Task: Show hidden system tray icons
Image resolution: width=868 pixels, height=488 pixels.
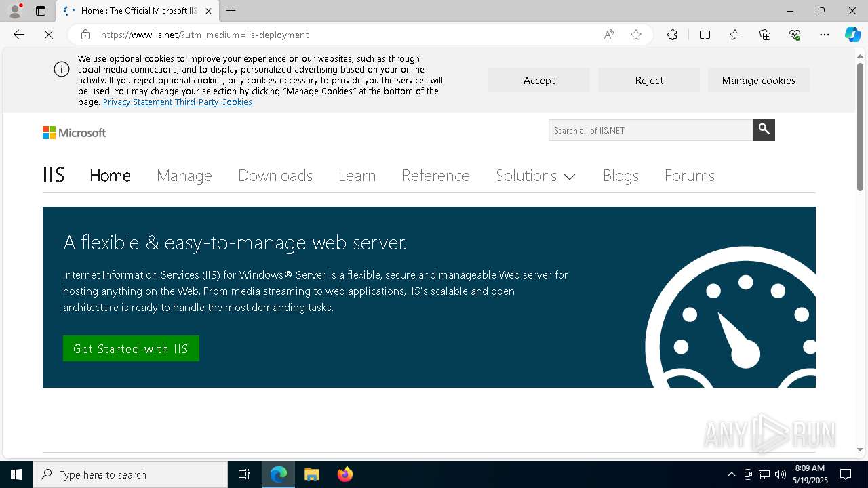Action: pyautogui.click(x=731, y=474)
